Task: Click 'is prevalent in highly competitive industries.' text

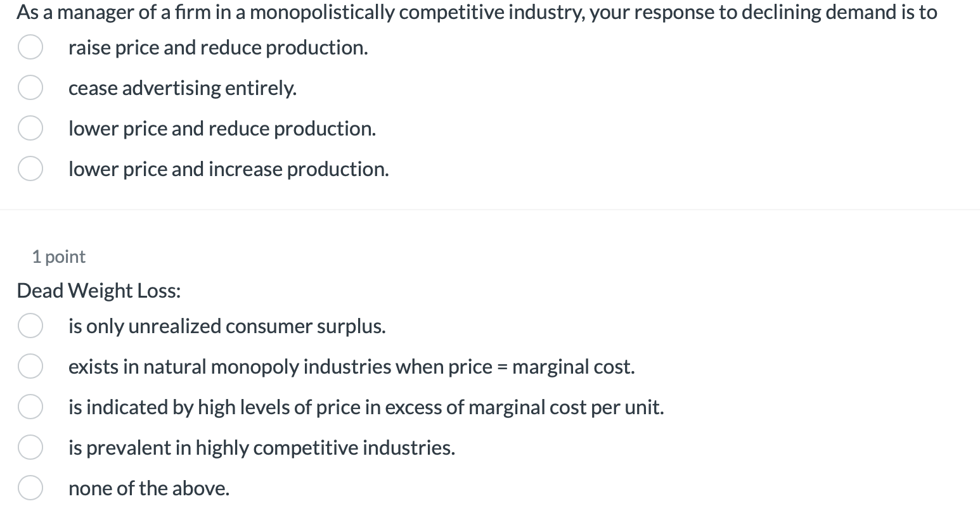Action: coord(262,448)
